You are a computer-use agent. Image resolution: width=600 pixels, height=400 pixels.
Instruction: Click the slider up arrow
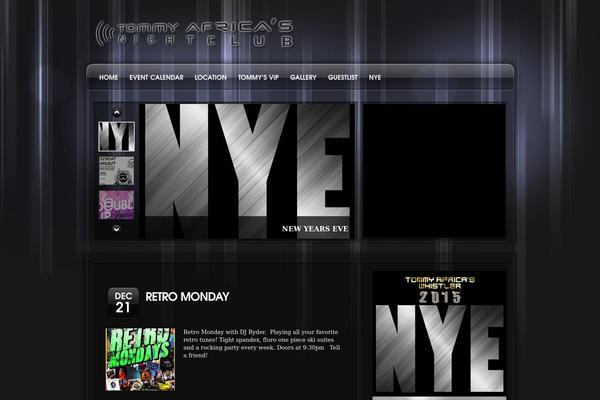pyautogui.click(x=117, y=113)
